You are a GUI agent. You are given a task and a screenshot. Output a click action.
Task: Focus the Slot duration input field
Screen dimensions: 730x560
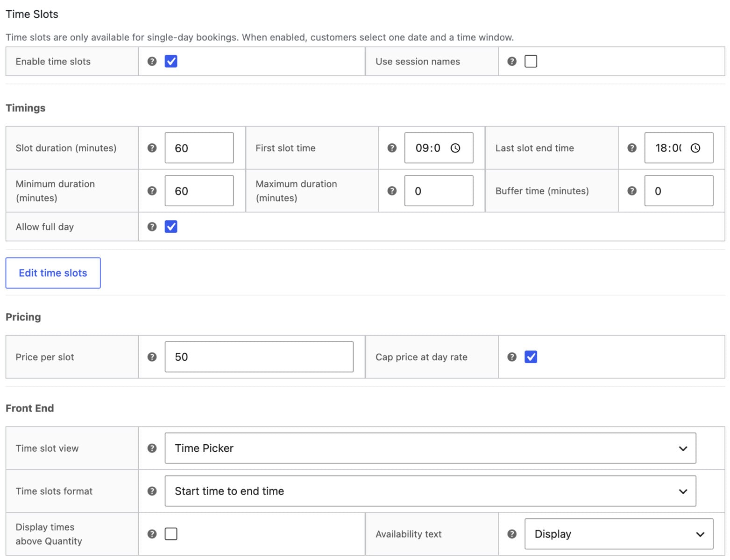click(x=199, y=148)
